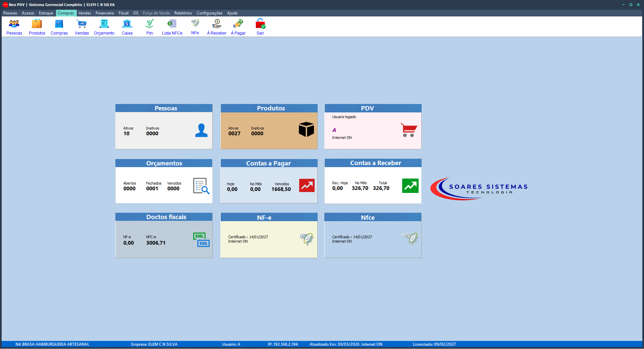Open the Pessoas toolbar icon
This screenshot has height=349, width=644.
tap(14, 27)
